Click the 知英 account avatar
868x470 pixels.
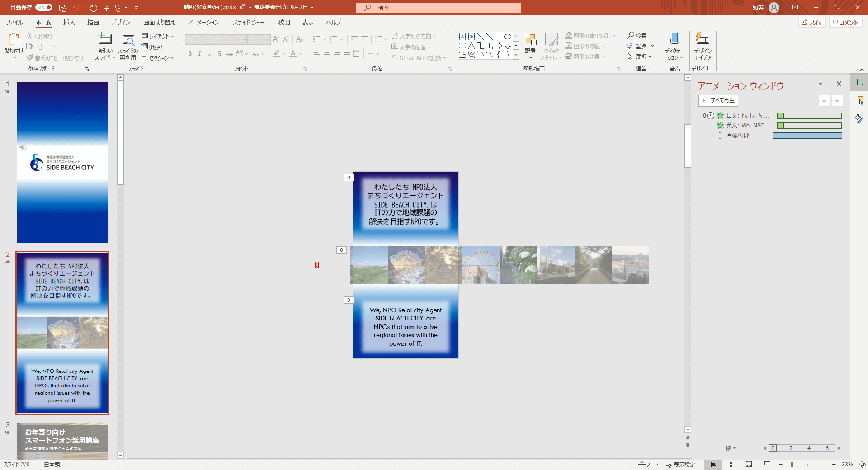[774, 8]
